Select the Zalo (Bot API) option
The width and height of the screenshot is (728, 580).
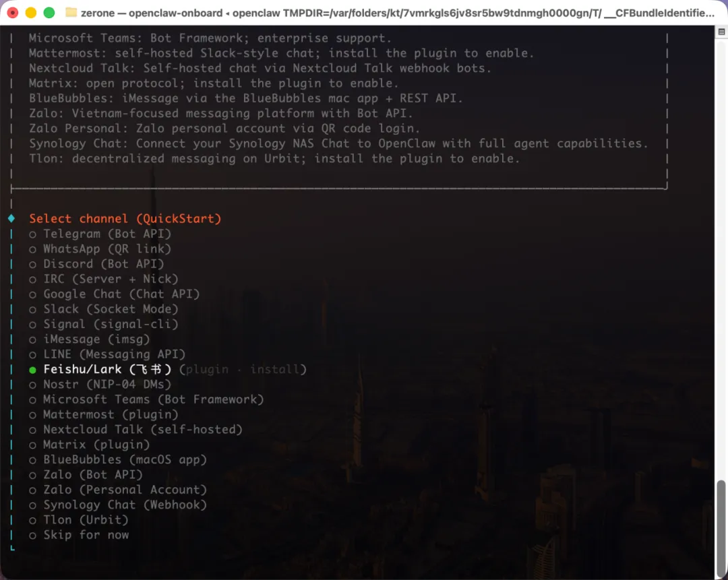pyautogui.click(x=86, y=475)
